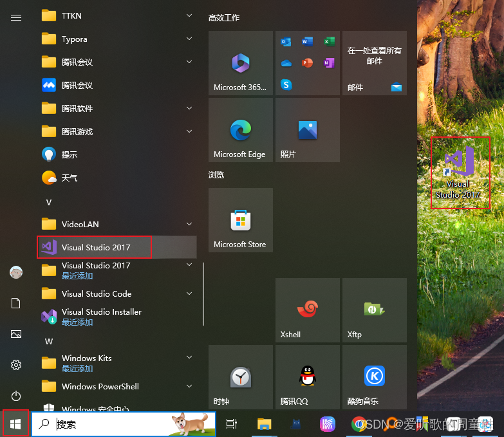504x437 pixels.
Task: Launch Visual Studio Installer
Action: (117, 317)
